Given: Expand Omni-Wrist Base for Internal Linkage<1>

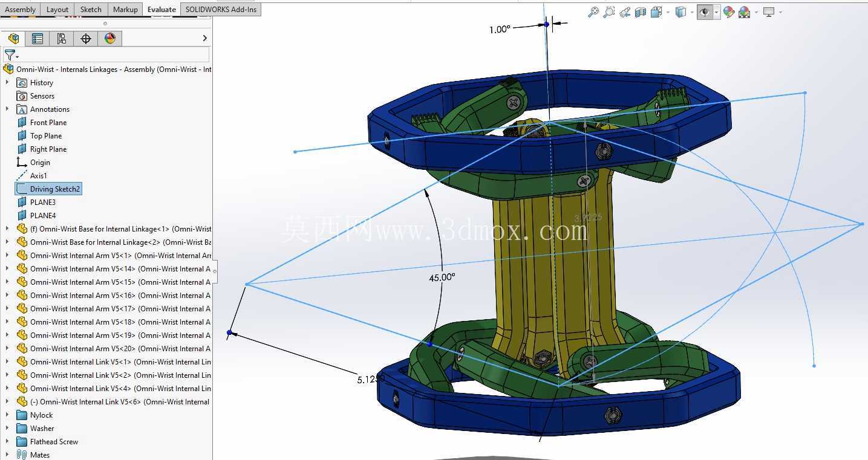Looking at the screenshot, I should (7, 229).
